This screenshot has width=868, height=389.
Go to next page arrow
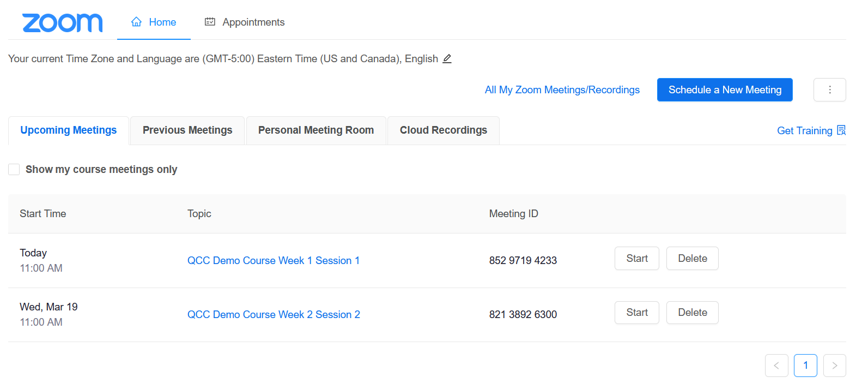coord(834,366)
